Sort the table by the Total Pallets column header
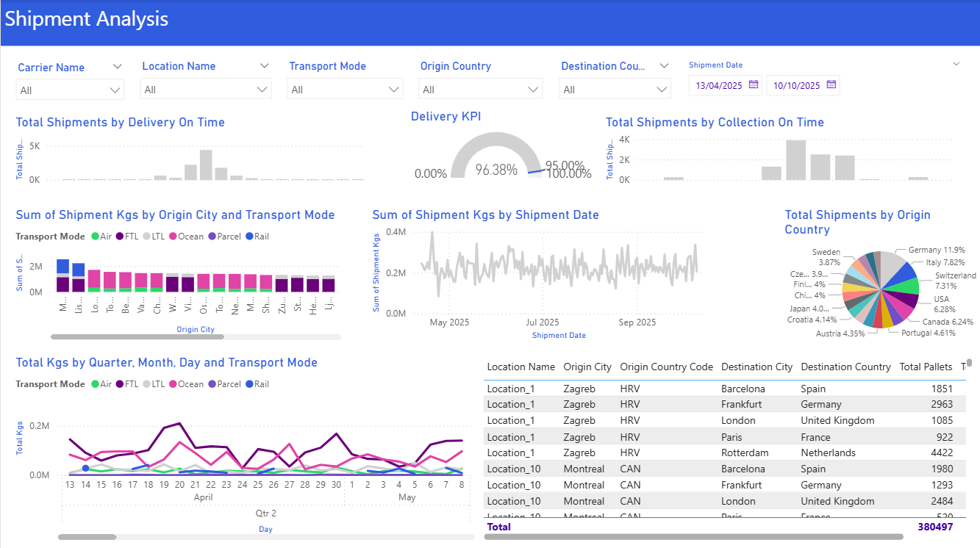 tap(926, 367)
